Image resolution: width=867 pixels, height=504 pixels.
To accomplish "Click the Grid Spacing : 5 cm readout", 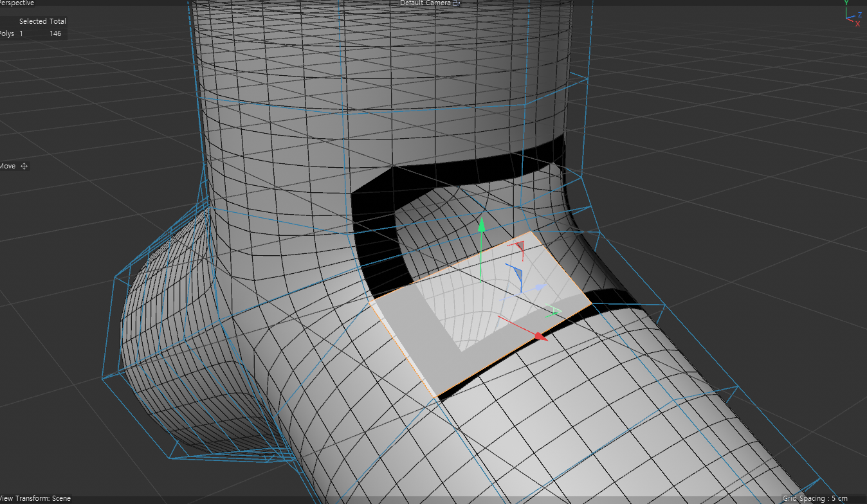I will [x=815, y=498].
